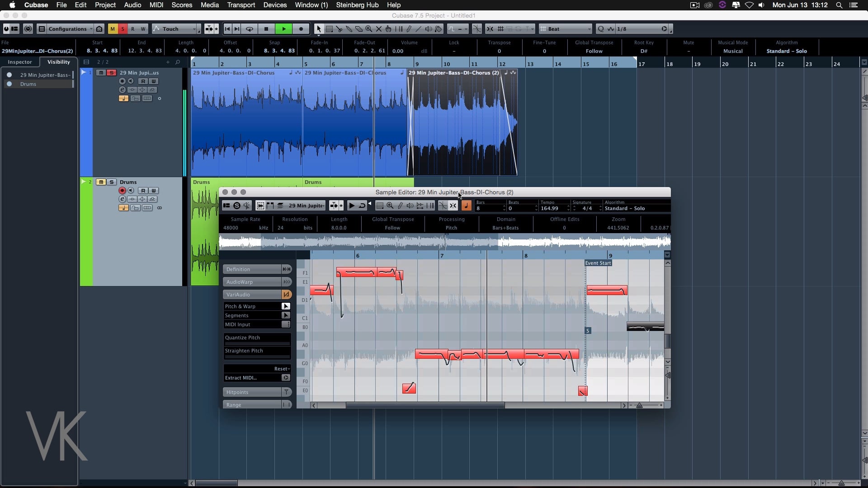
Task: Toggle Cycle loop in the main toolbar
Action: [x=249, y=29]
